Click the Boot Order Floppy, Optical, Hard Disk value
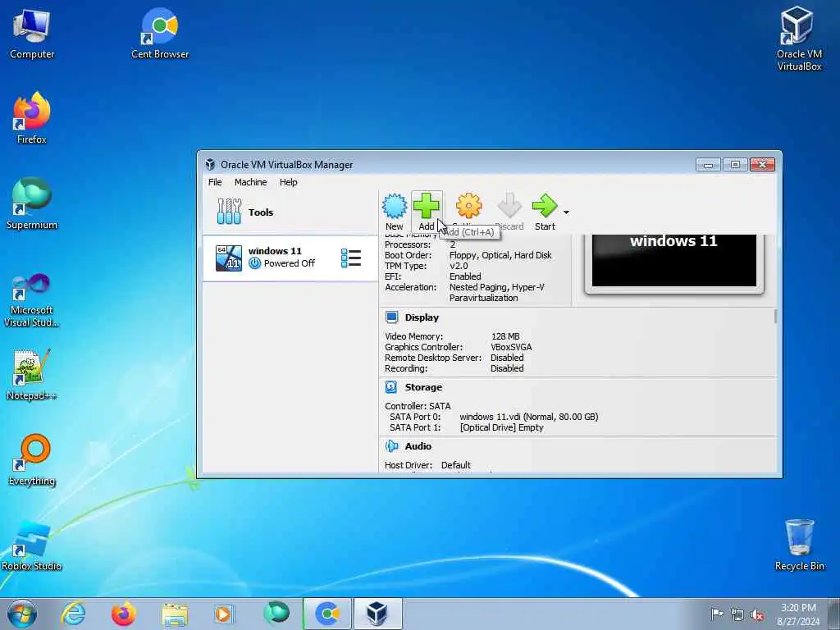840x630 pixels. click(500, 256)
